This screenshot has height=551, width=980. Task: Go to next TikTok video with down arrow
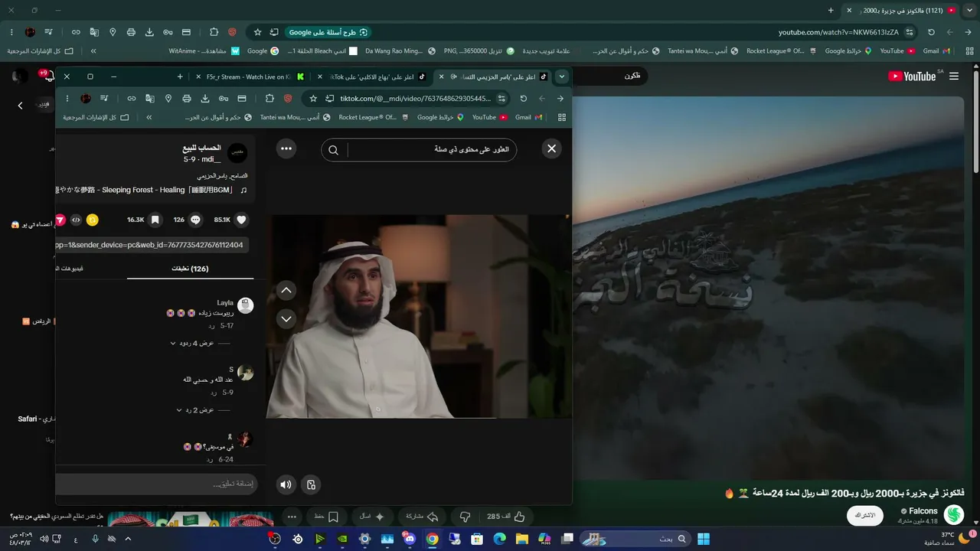[286, 318]
